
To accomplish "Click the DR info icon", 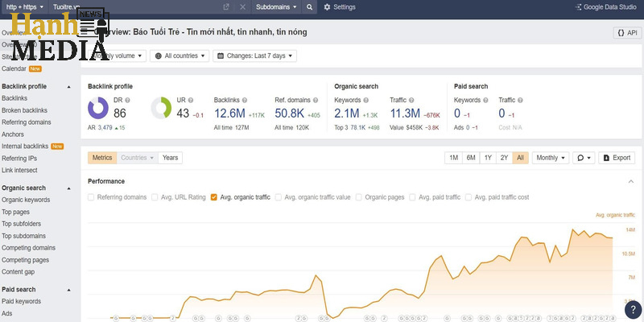I will [127, 100].
